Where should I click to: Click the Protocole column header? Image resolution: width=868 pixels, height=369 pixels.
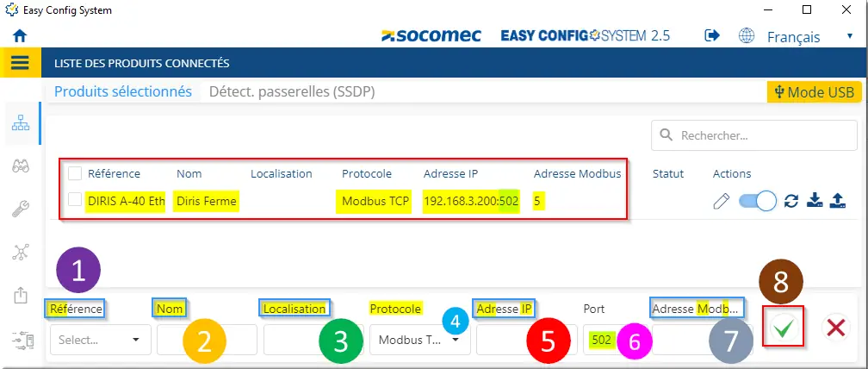point(367,173)
